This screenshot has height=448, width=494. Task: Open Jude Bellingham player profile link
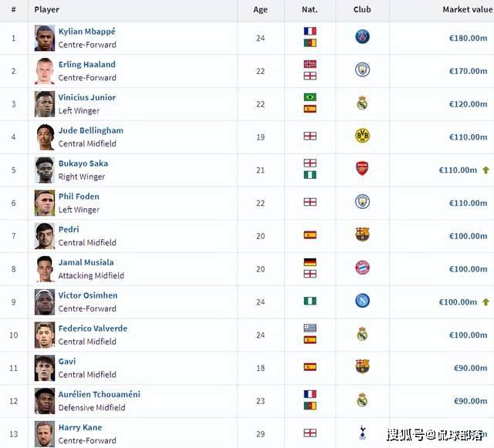tap(90, 130)
